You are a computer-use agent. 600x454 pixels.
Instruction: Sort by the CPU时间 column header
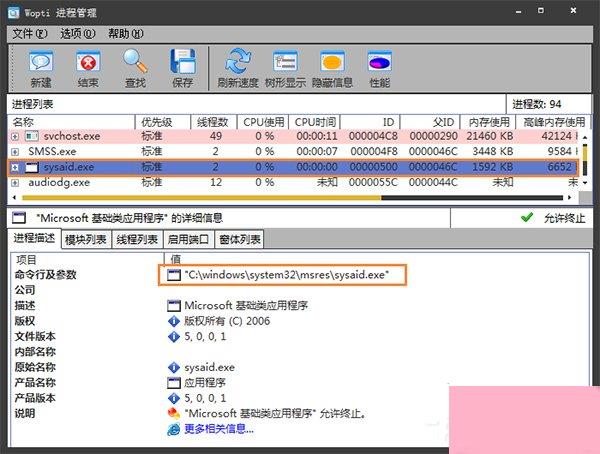[315, 122]
